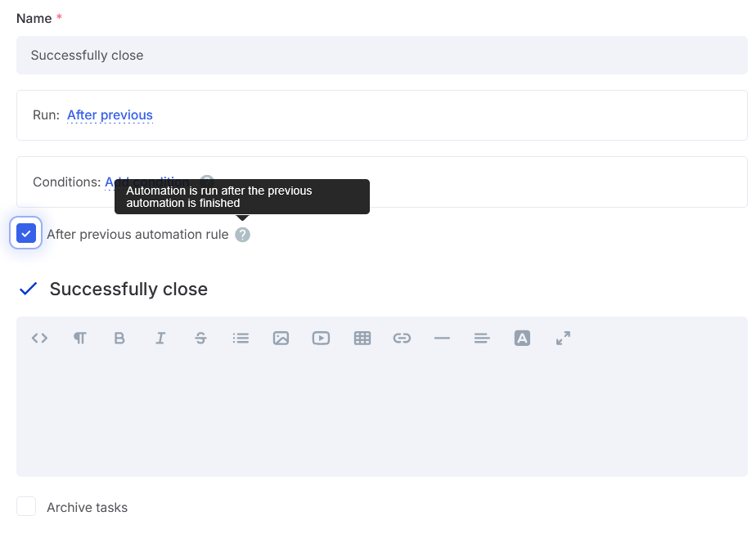756x534 pixels.
Task: Apply bold formatting in editor
Action: coord(119,338)
